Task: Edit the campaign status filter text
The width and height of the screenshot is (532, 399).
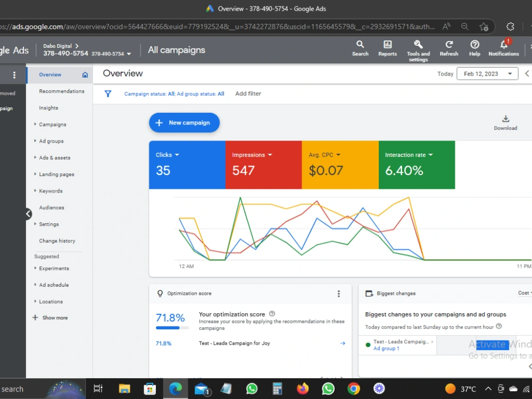Action: pyautogui.click(x=174, y=94)
